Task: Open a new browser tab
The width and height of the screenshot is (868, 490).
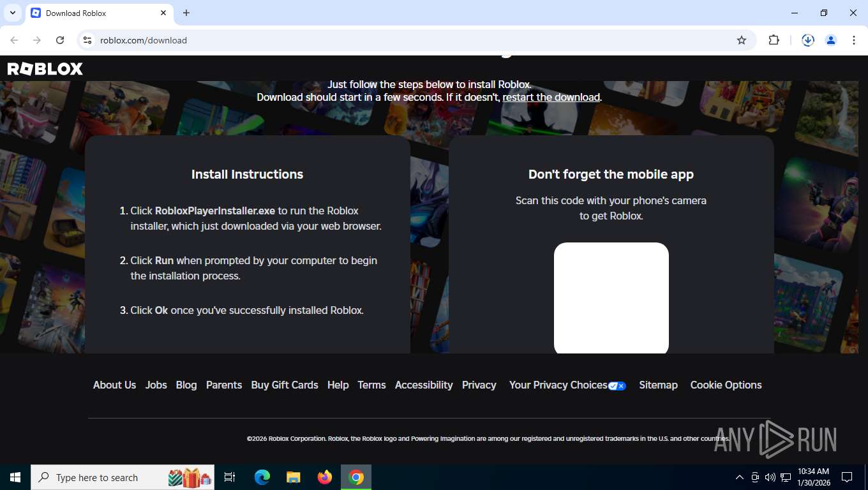Action: pyautogui.click(x=186, y=13)
